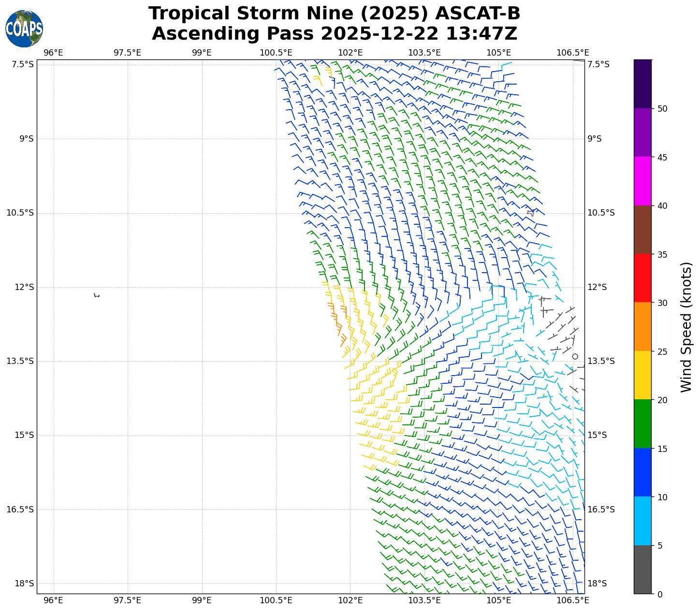
Task: Click the 96°E label on bottom axis
Action: [x=53, y=600]
